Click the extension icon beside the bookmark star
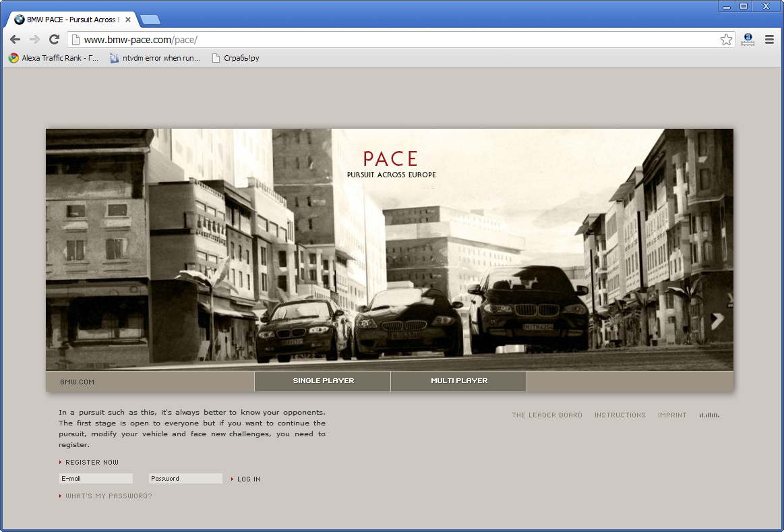784x532 pixels. (748, 40)
